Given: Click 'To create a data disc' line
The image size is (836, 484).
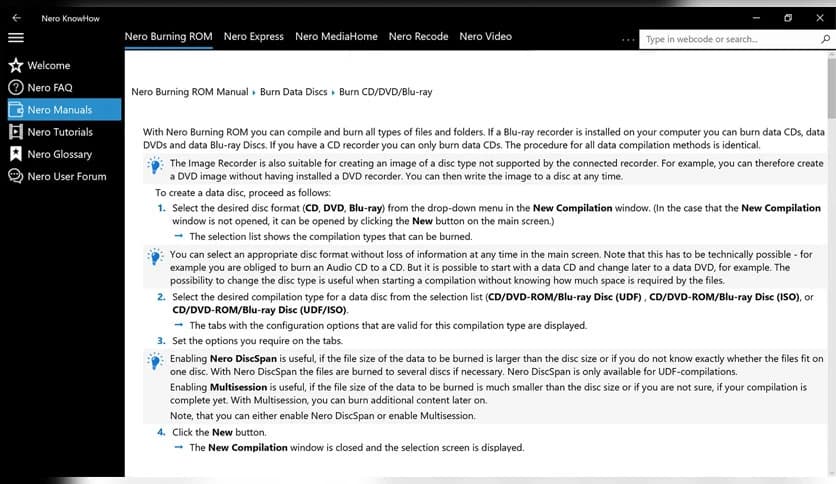Looking at the screenshot, I should 243,192.
